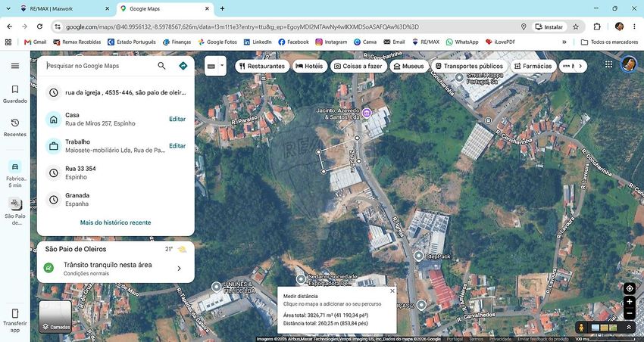The height and width of the screenshot is (342, 644).
Task: Edit the Casa home address
Action: (177, 119)
